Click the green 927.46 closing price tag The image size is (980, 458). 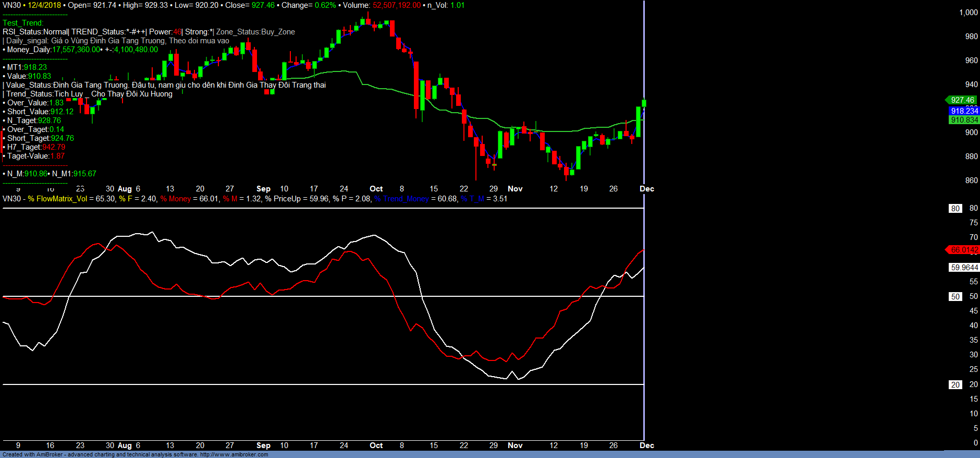click(962, 100)
